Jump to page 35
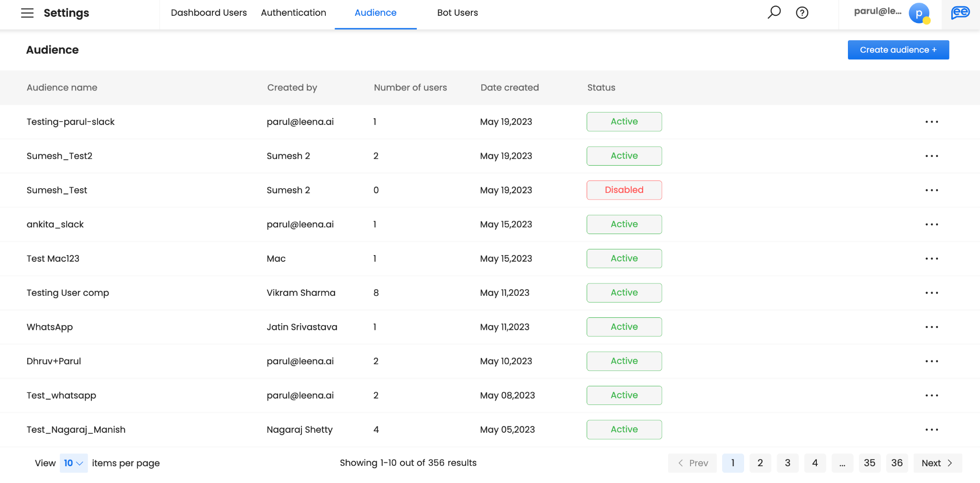This screenshot has height=483, width=980. 869,463
